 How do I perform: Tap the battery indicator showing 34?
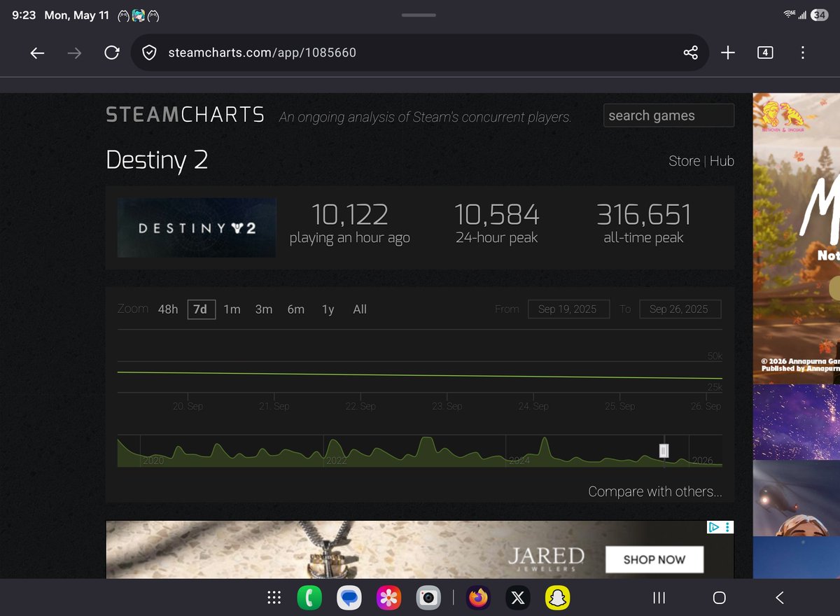pos(820,15)
